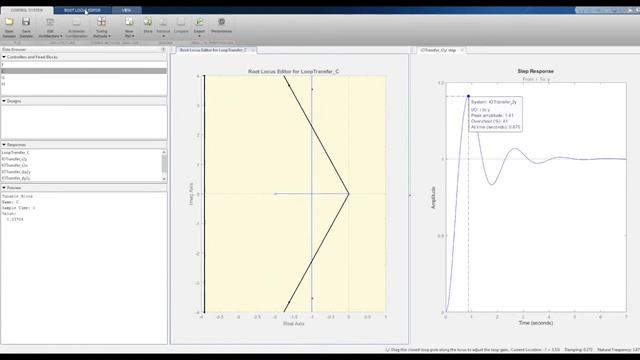
Task: Open the Retrieve dropdown arrow
Action: [x=163, y=36]
